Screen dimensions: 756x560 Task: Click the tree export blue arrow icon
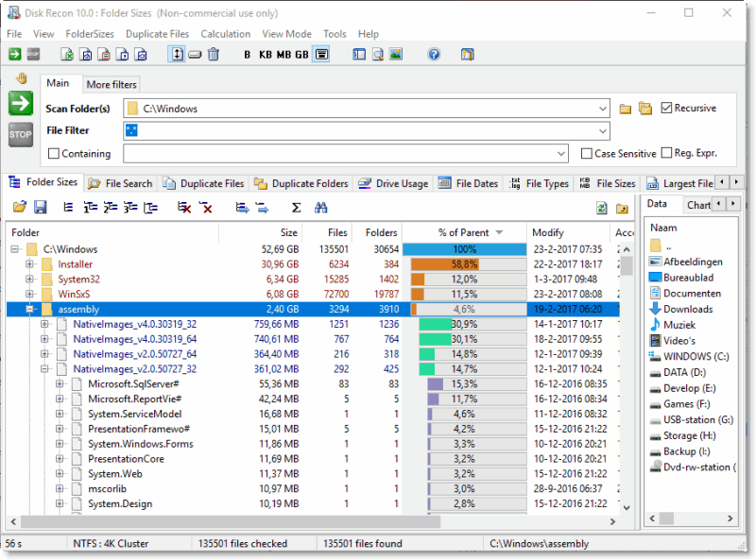pos(242,208)
